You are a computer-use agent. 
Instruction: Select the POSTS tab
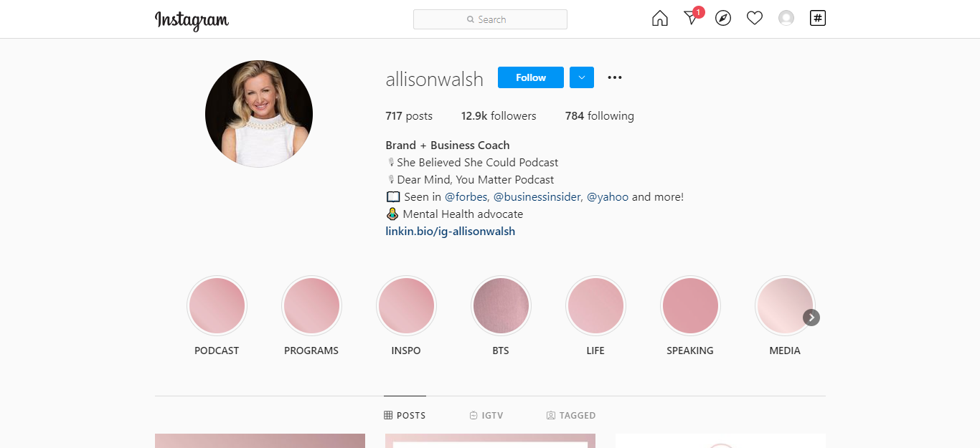click(x=405, y=415)
